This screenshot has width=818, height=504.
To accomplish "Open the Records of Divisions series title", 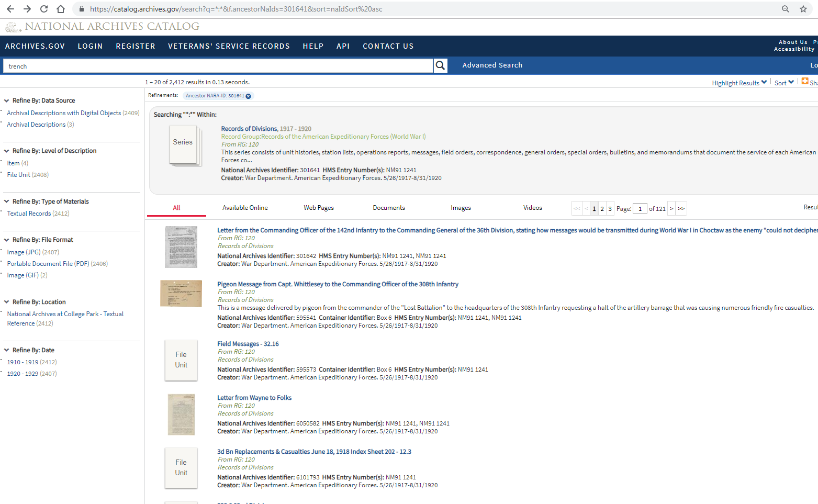I will click(249, 129).
